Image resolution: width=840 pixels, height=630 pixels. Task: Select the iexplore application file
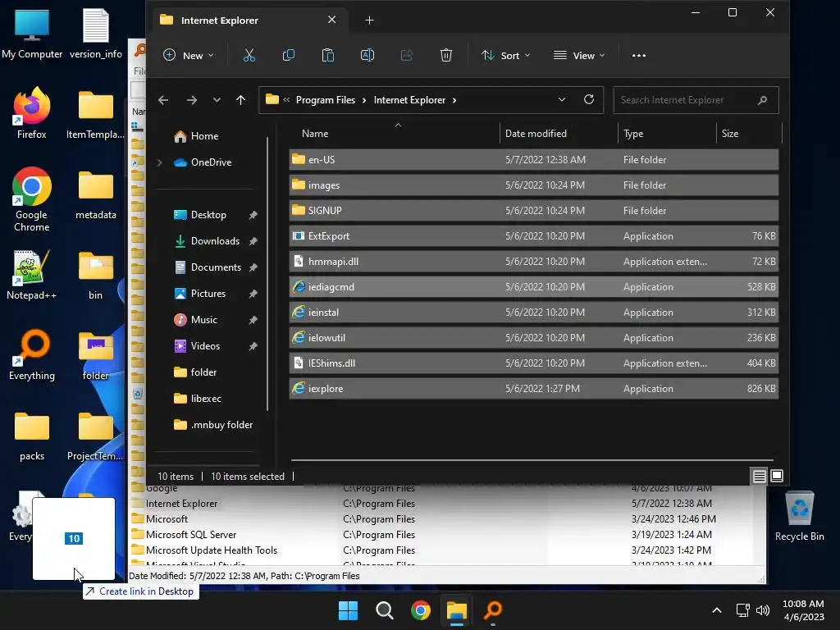533,388
